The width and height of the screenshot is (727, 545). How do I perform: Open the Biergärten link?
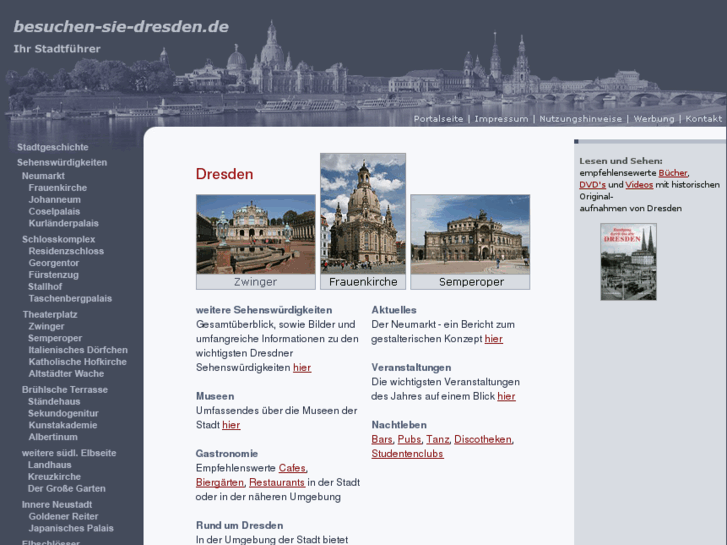coord(220,483)
